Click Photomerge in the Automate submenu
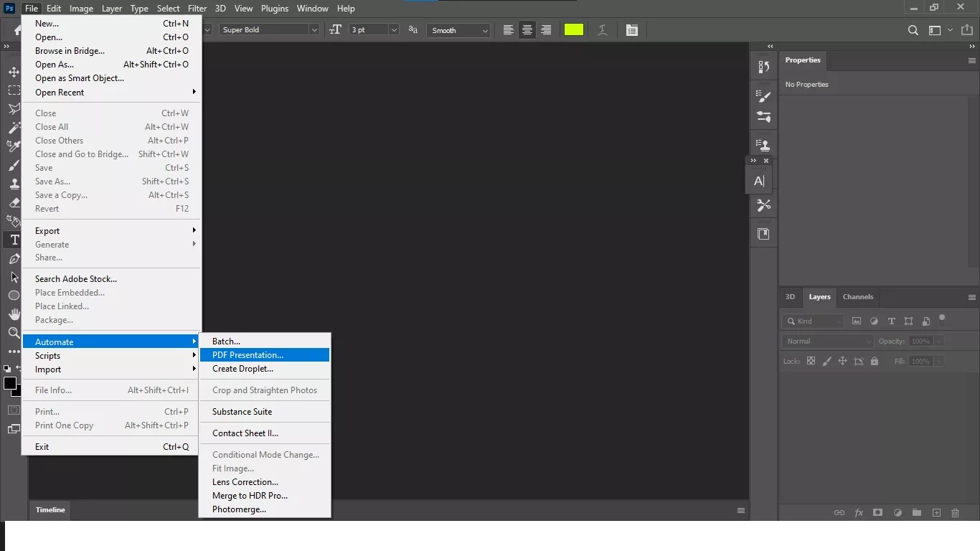This screenshot has width=980, height=551. [265, 509]
